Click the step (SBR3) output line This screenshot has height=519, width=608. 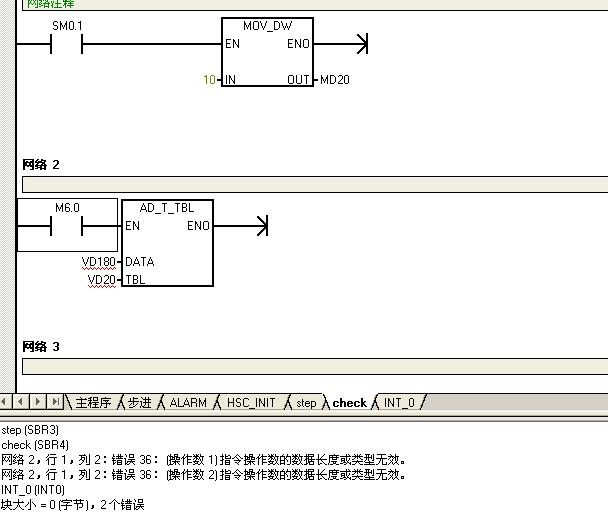click(30, 430)
